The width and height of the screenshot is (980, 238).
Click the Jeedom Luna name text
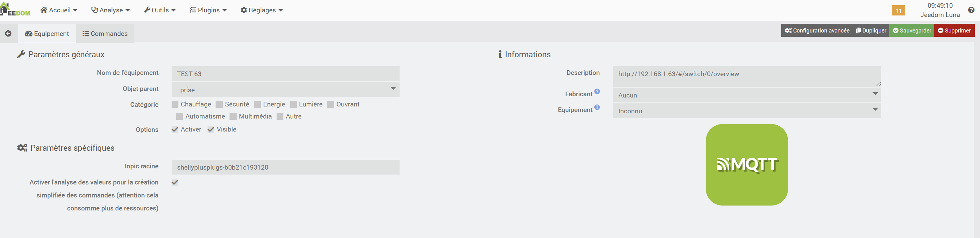point(940,15)
